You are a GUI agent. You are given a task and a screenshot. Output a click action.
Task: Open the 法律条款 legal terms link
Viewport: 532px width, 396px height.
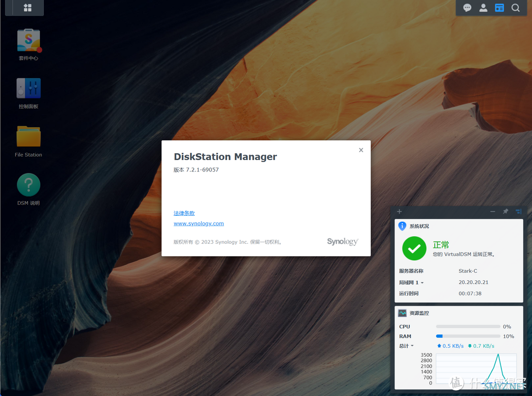click(184, 213)
